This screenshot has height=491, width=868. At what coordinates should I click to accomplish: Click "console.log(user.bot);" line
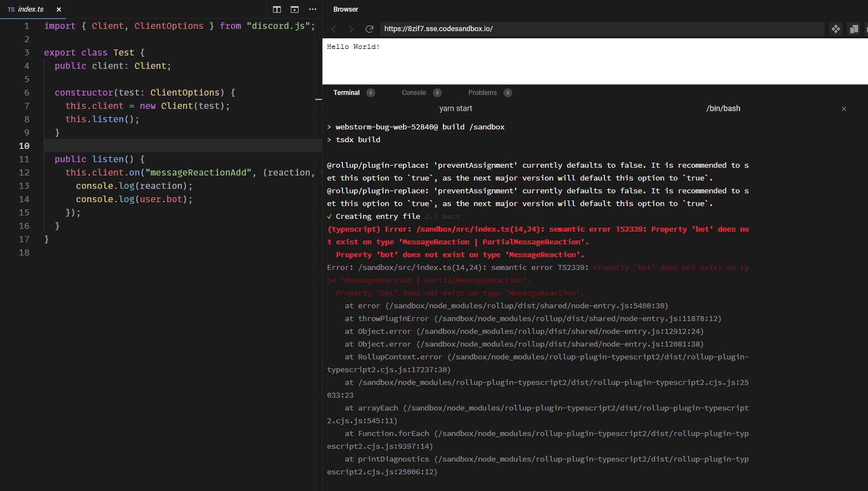134,199
